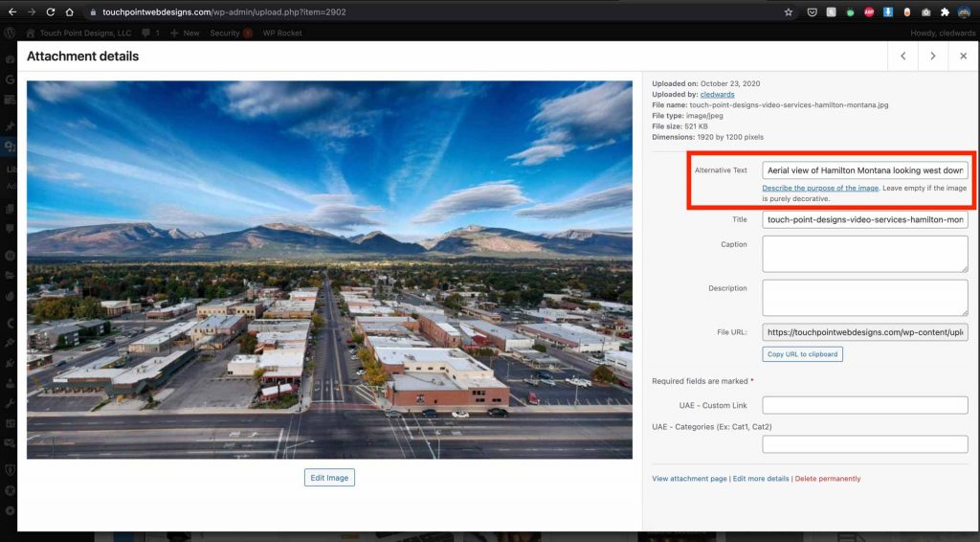Click the Delete permanently link
The height and width of the screenshot is (542, 980).
point(828,479)
